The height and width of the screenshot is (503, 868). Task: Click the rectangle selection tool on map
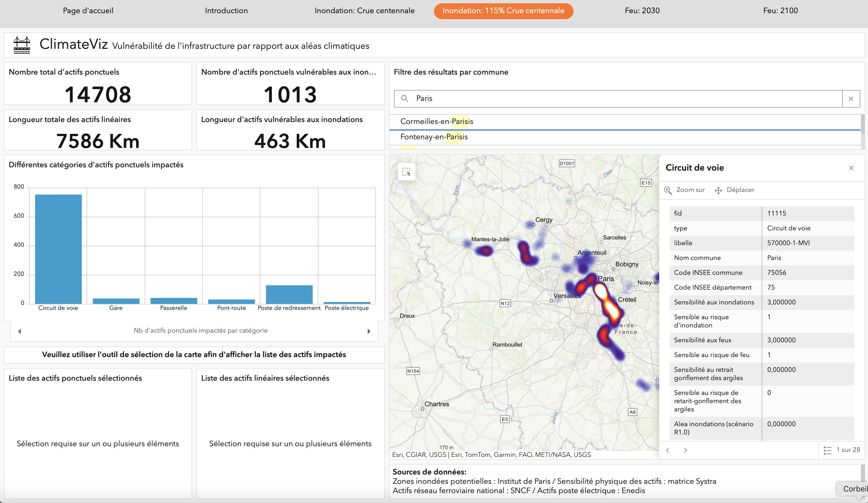pos(406,172)
